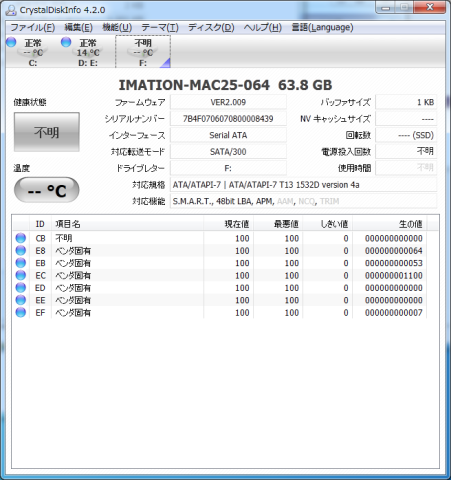
Task: Click the blue status orb in row E8
Action: [21, 250]
